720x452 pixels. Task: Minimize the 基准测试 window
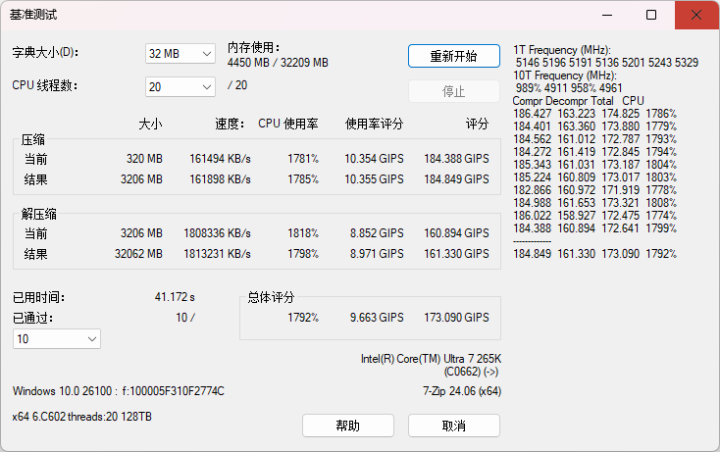(607, 15)
